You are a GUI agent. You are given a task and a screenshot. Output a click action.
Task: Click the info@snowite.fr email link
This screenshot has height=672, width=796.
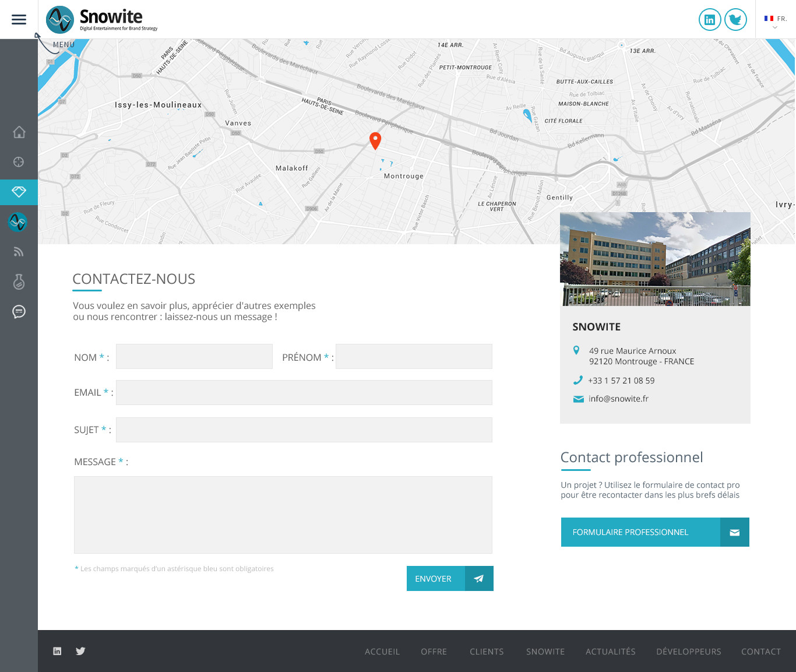coord(618,399)
